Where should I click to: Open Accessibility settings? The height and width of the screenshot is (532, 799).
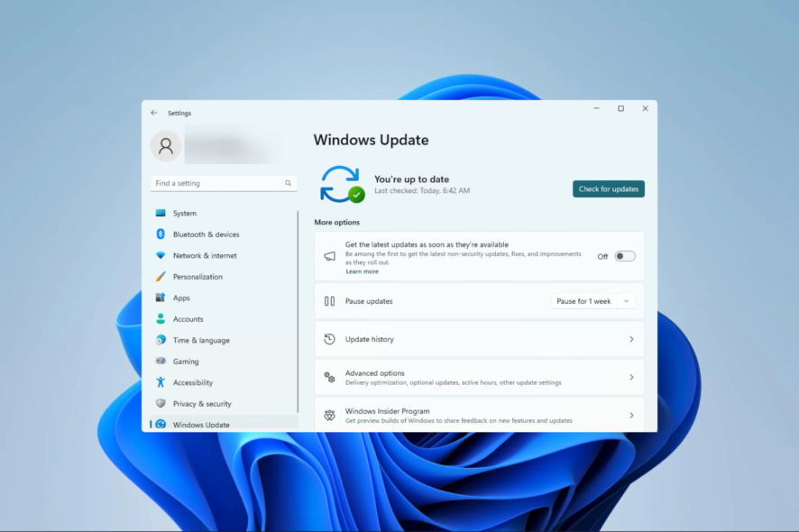click(223, 382)
